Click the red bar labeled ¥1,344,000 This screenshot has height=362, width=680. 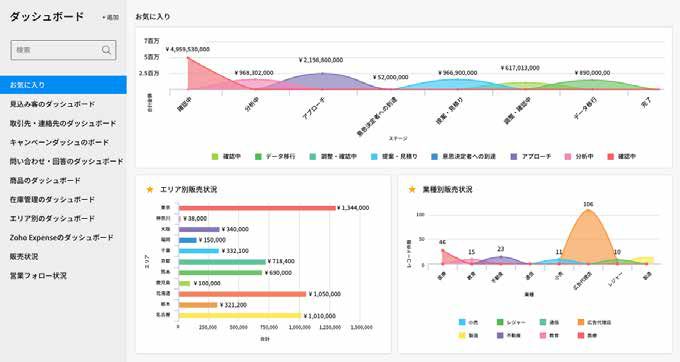pyautogui.click(x=257, y=208)
